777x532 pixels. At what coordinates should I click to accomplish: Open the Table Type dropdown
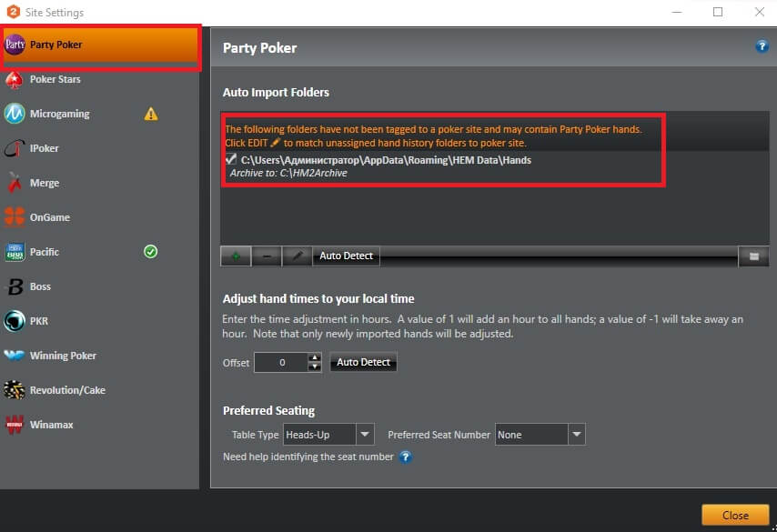[365, 435]
